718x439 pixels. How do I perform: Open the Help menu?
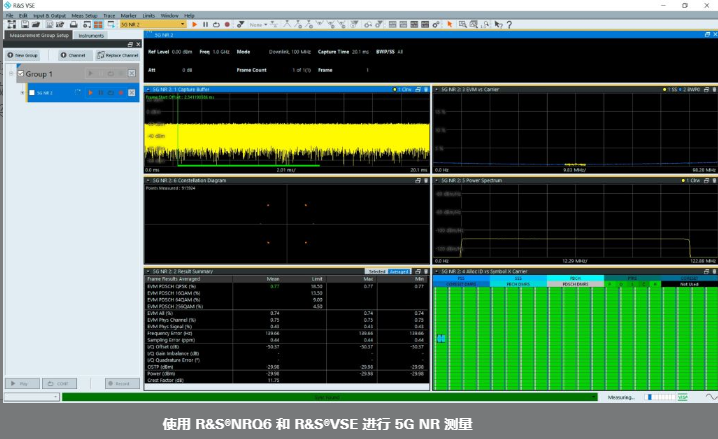pyautogui.click(x=189, y=16)
